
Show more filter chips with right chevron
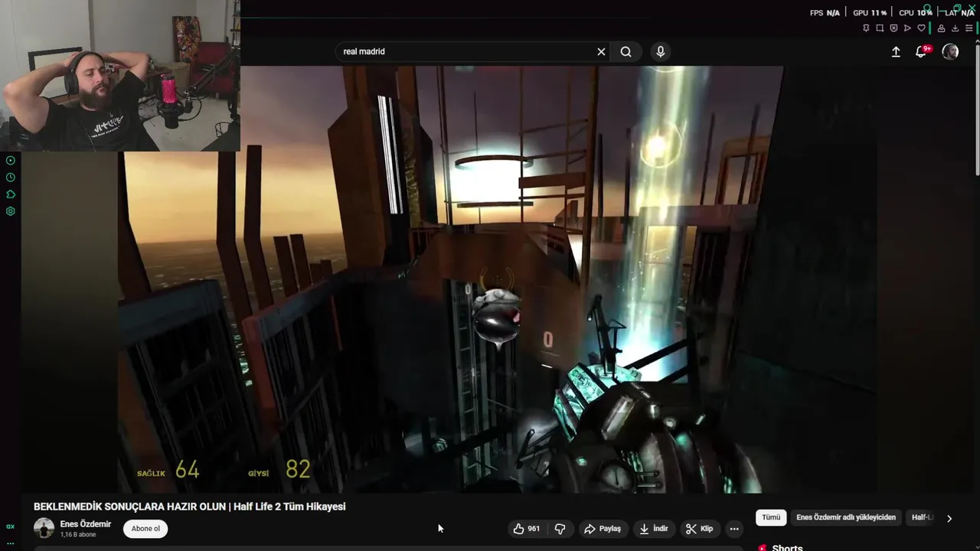click(949, 518)
